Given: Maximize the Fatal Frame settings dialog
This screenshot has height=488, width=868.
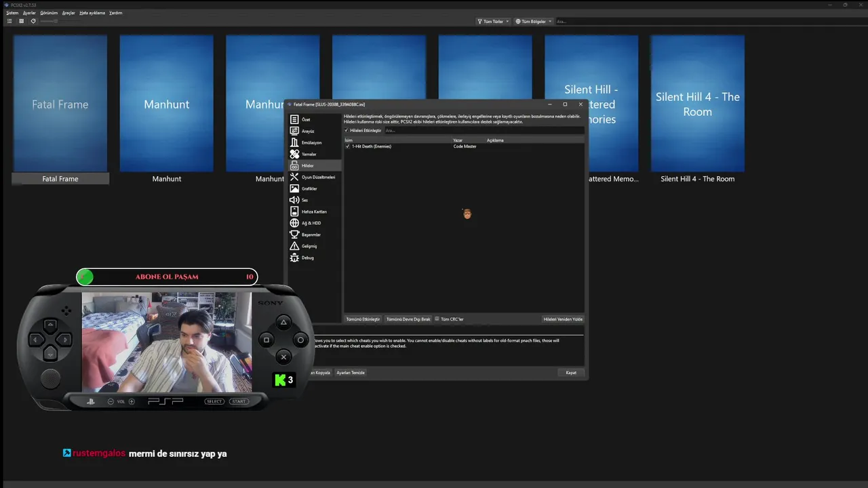Looking at the screenshot, I should click(565, 104).
